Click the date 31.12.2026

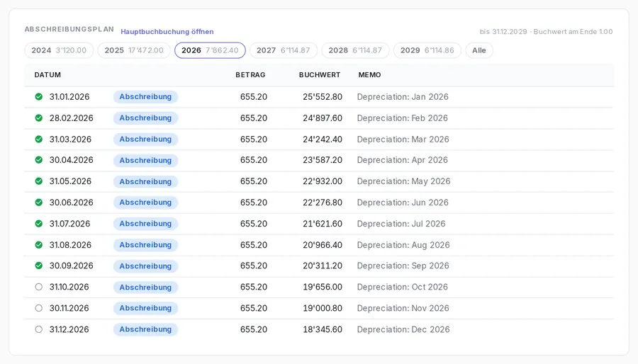[x=69, y=329]
